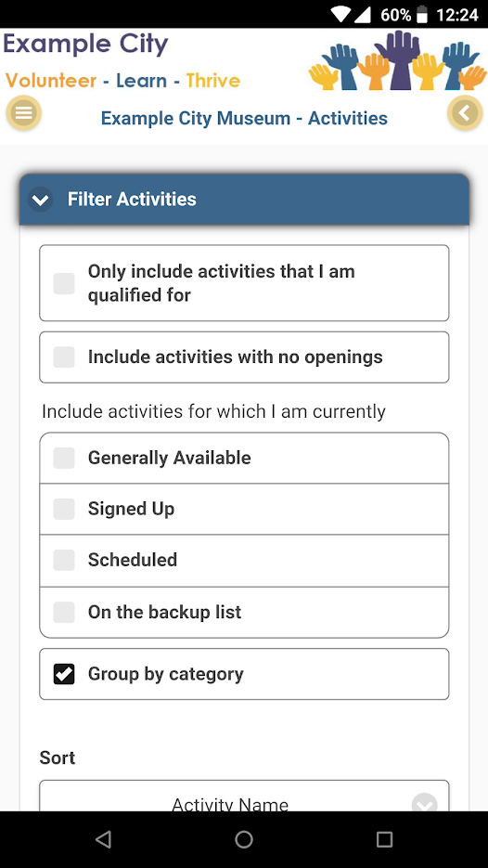
Task: Select the Scheduled option
Action: (244, 560)
